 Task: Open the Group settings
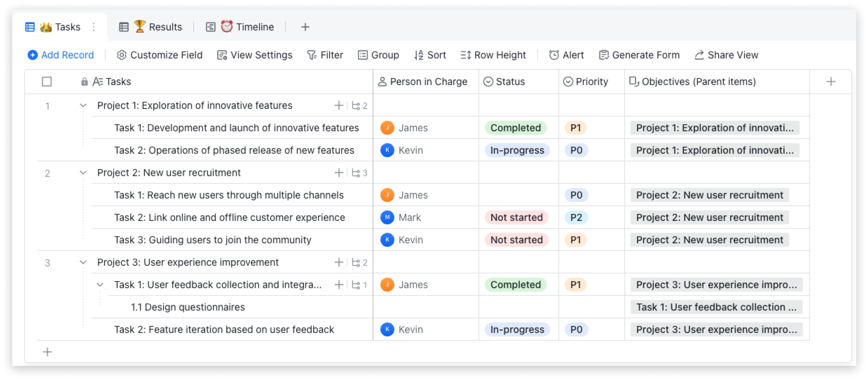point(378,55)
